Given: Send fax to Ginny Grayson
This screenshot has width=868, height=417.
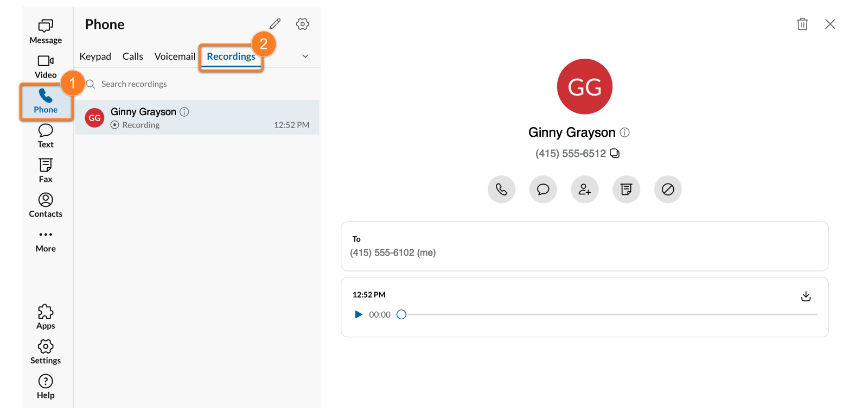Looking at the screenshot, I should pos(626,189).
